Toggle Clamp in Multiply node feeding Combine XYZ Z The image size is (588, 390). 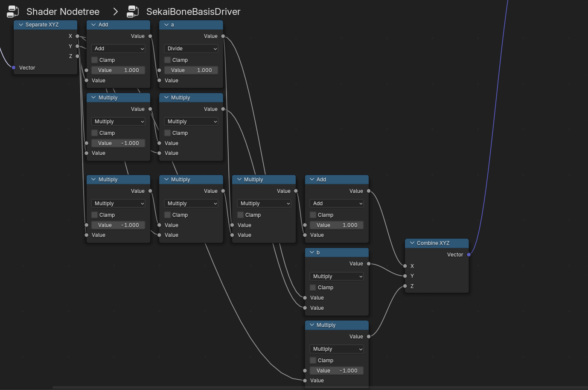(313, 361)
